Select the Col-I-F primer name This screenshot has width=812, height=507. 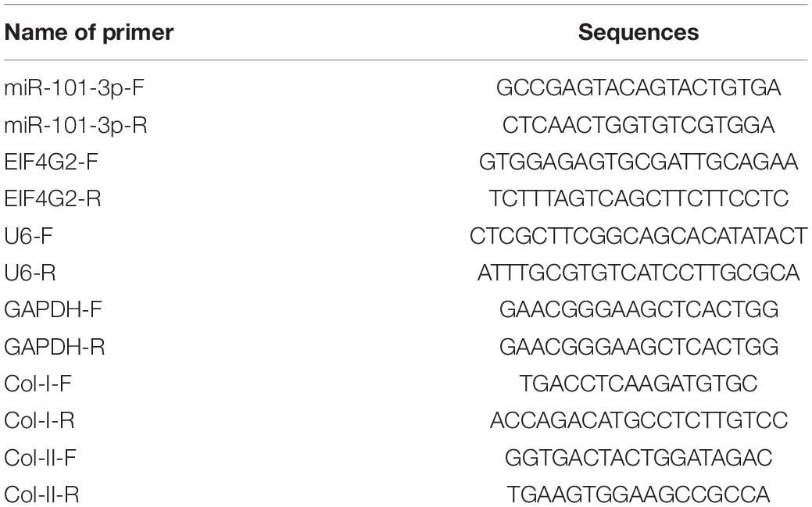(x=38, y=384)
